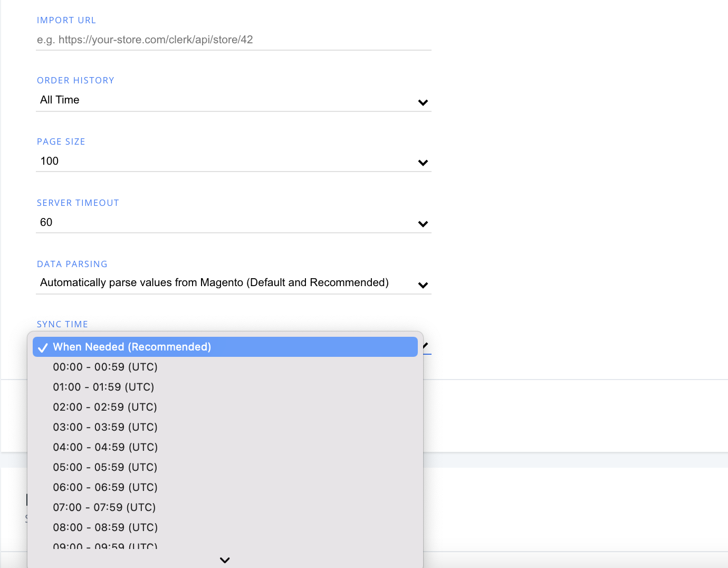Select 08:00 - 08:59 (UTC) sync time

click(x=105, y=527)
